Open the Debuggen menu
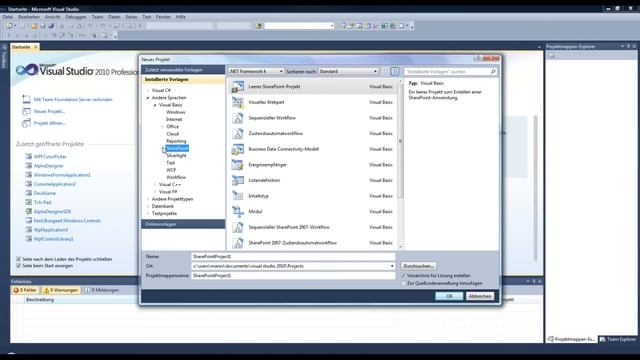Image resolution: width=640 pixels, height=360 pixels. point(76,17)
